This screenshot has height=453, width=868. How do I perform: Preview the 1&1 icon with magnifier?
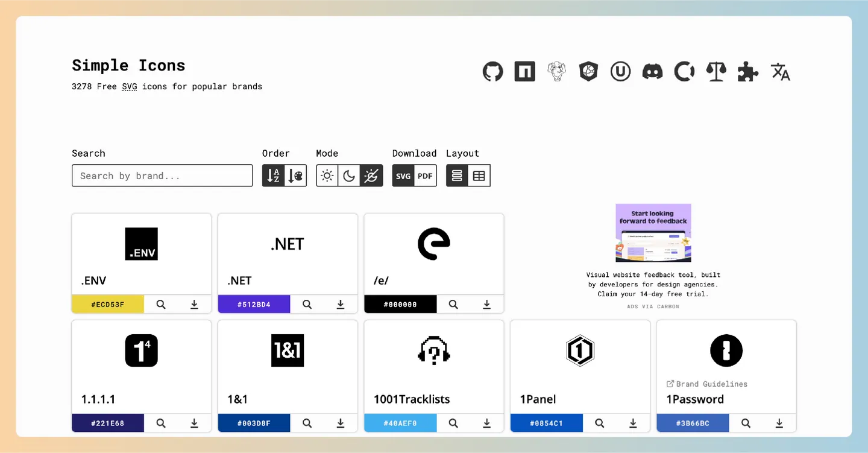click(307, 423)
